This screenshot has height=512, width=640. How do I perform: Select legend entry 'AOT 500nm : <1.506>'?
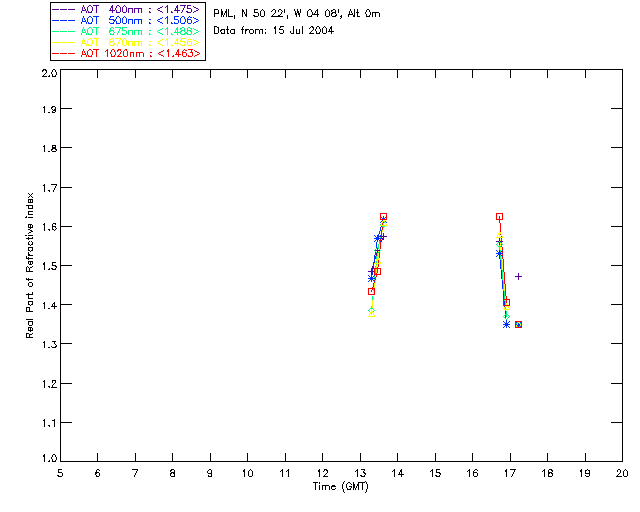[x=128, y=20]
